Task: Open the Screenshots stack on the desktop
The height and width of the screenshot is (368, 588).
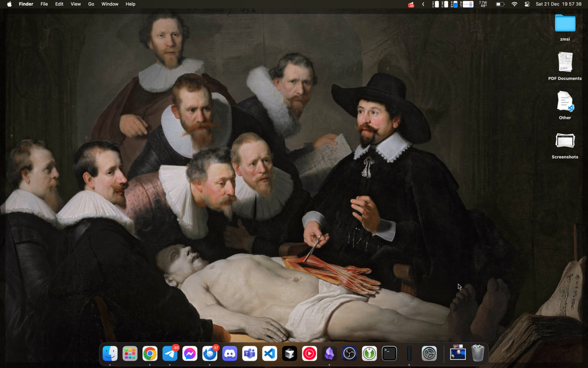Action: point(565,145)
